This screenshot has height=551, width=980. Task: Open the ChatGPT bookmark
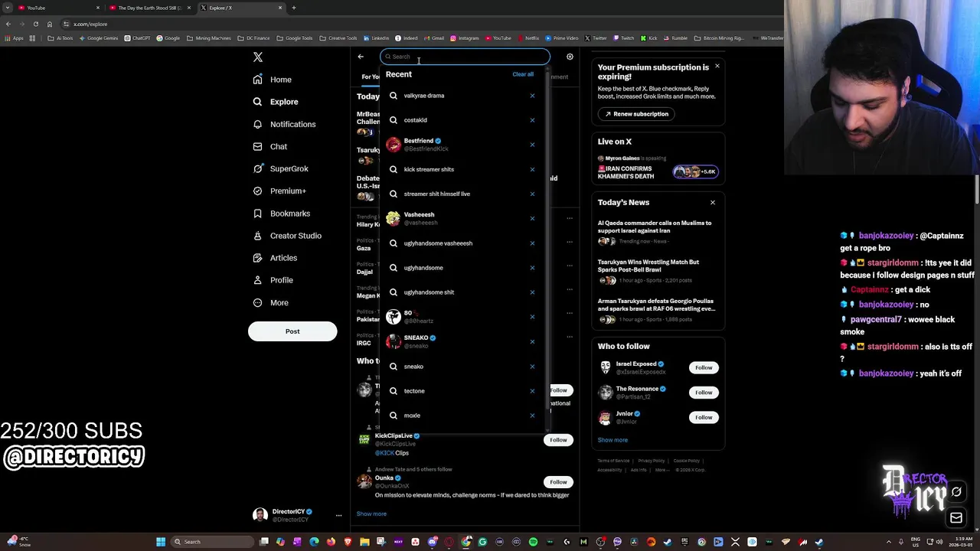[137, 38]
